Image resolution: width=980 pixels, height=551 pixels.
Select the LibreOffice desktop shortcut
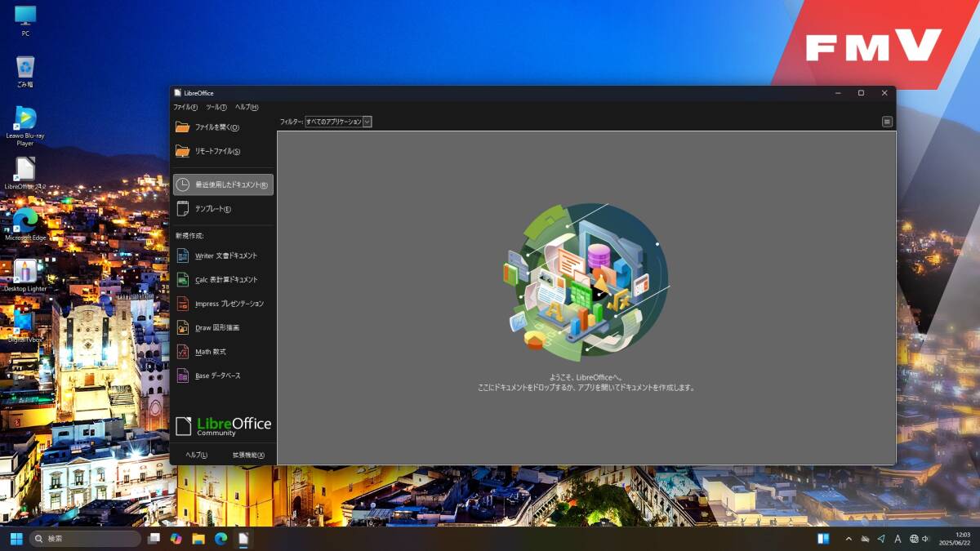pyautogui.click(x=25, y=174)
